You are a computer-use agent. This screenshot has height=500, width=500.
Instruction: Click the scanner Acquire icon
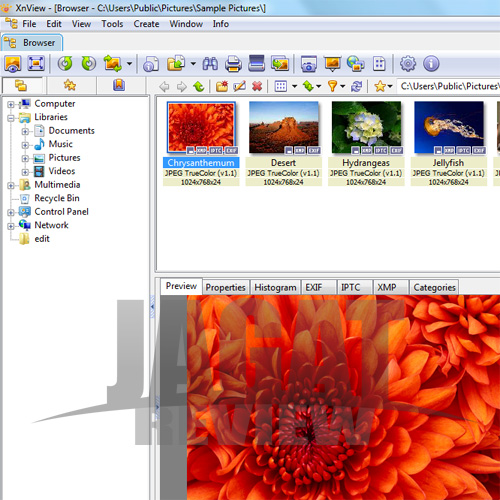tap(256, 63)
